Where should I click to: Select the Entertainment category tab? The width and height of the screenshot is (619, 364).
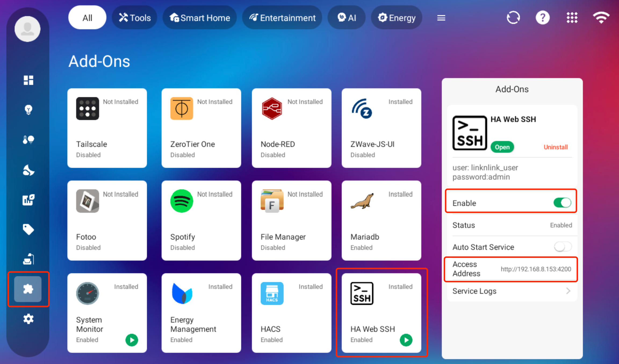click(x=282, y=18)
